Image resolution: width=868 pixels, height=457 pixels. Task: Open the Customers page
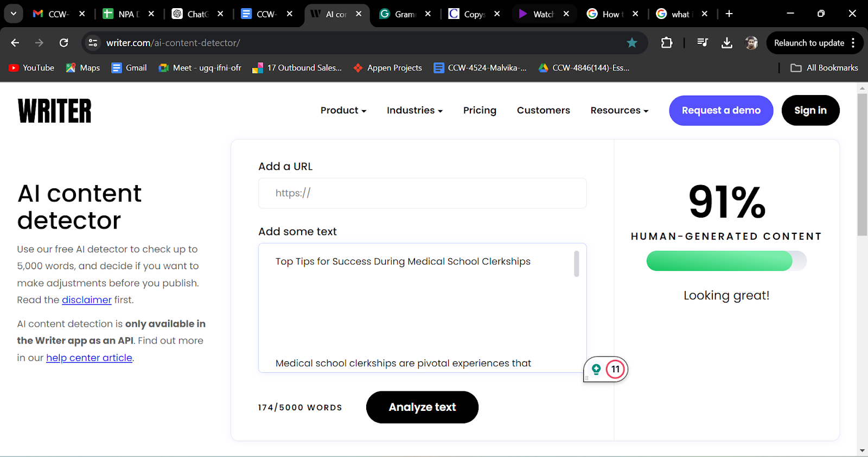pyautogui.click(x=544, y=110)
